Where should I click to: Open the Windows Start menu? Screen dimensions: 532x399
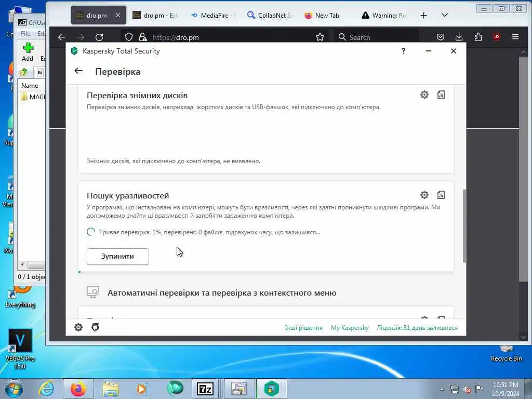pyautogui.click(x=14, y=389)
